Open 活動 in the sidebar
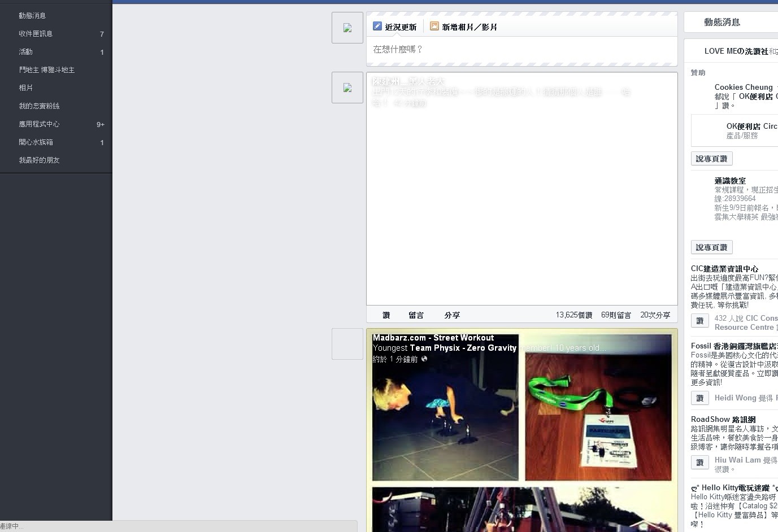 26,52
